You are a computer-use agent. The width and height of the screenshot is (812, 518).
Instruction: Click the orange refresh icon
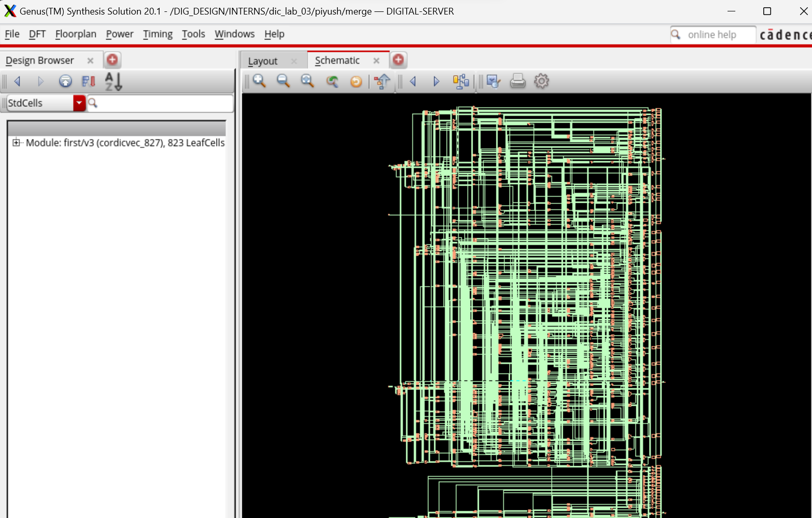(x=356, y=81)
